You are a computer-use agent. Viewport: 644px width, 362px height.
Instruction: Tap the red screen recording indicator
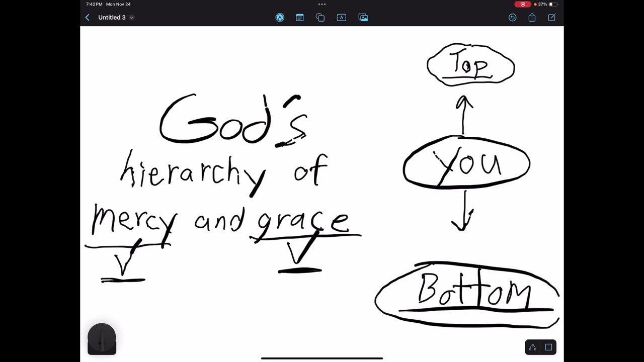pos(523,4)
